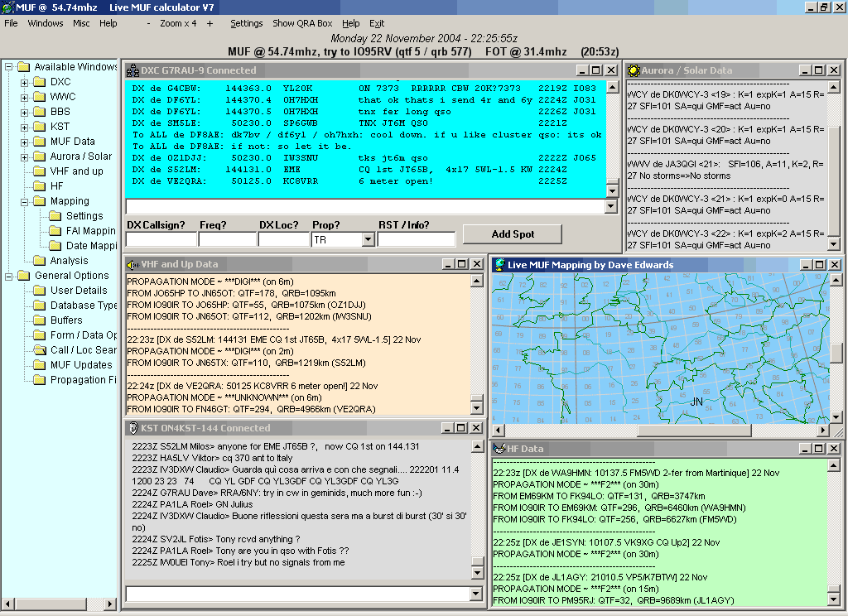Click the Aurora / Solar Data sun icon
Image resolution: width=848 pixels, height=616 pixels.
(634, 70)
